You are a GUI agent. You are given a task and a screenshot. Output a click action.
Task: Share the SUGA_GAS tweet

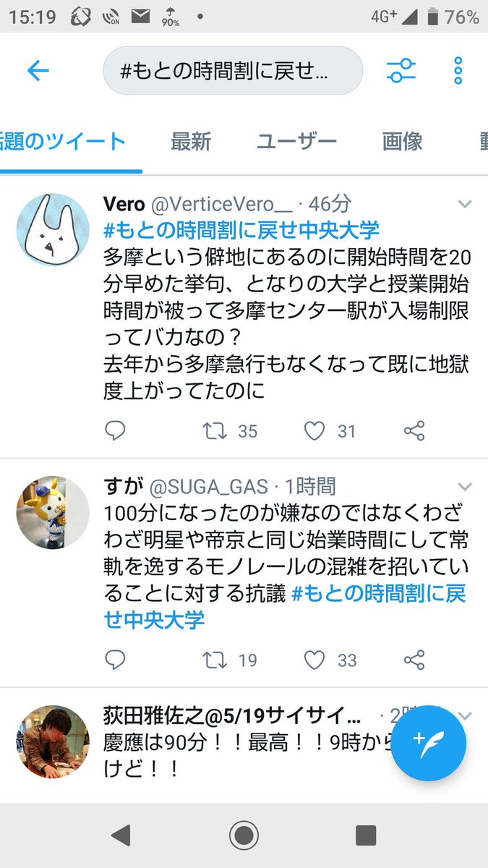(x=414, y=660)
